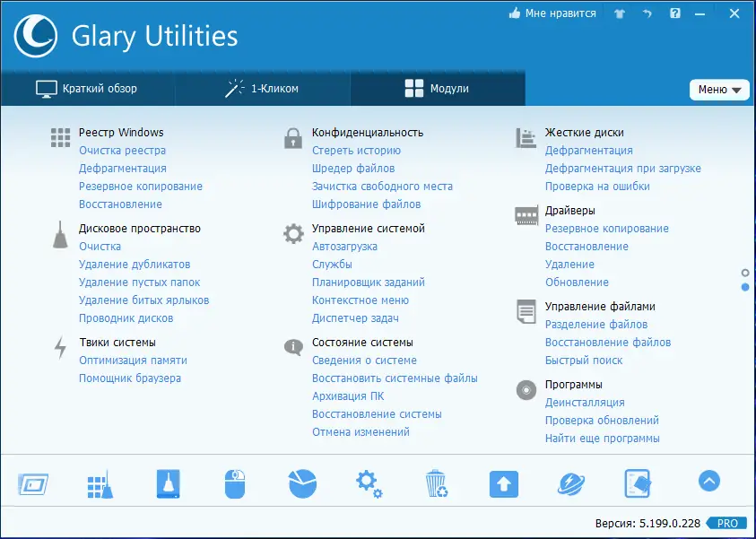Open 'Помощник браузера' link
756x539 pixels.
(x=130, y=378)
